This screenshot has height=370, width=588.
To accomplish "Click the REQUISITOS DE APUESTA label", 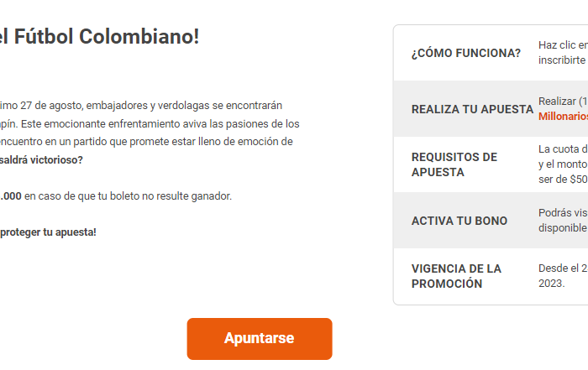I will point(454,164).
